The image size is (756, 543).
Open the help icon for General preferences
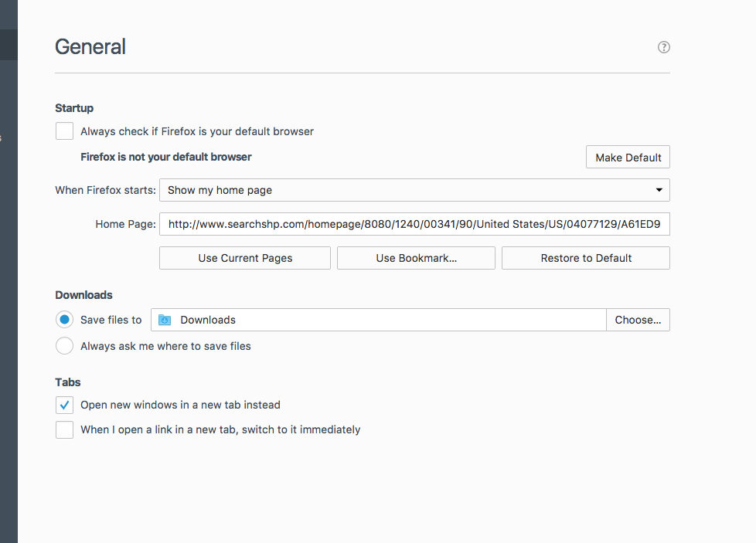click(663, 47)
